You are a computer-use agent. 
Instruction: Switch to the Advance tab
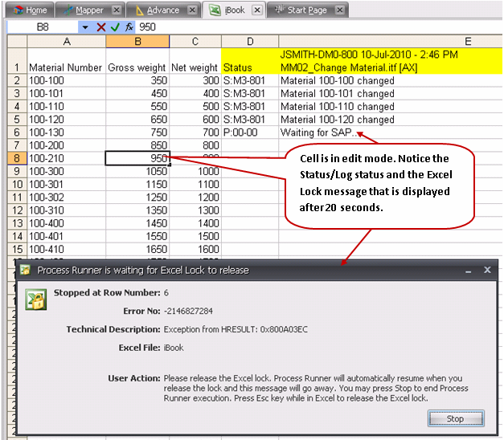coord(162,10)
